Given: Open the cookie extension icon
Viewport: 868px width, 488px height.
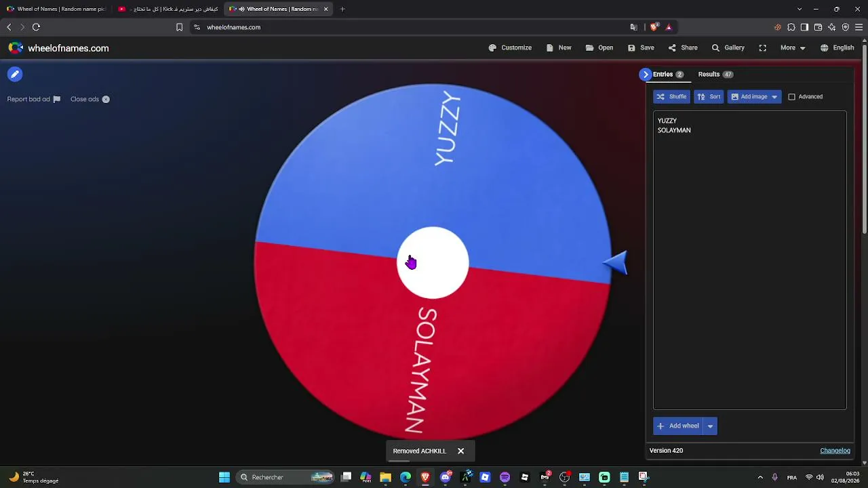Looking at the screenshot, I should tap(777, 27).
